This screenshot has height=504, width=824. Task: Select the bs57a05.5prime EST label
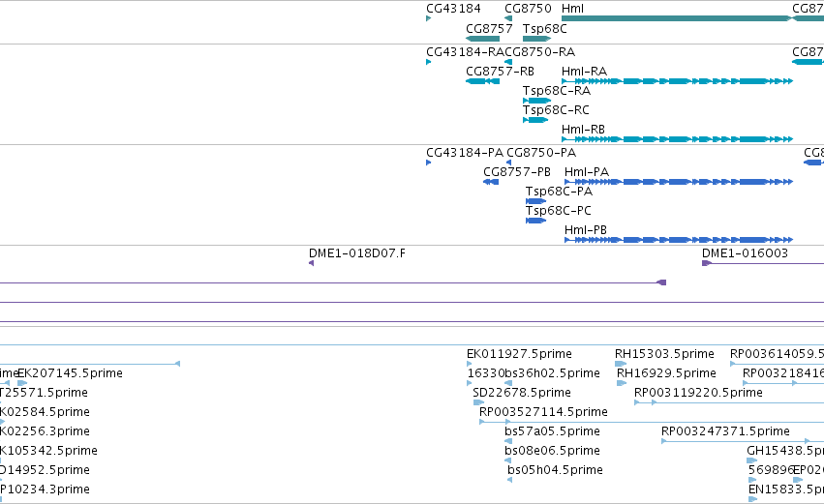pyautogui.click(x=552, y=431)
